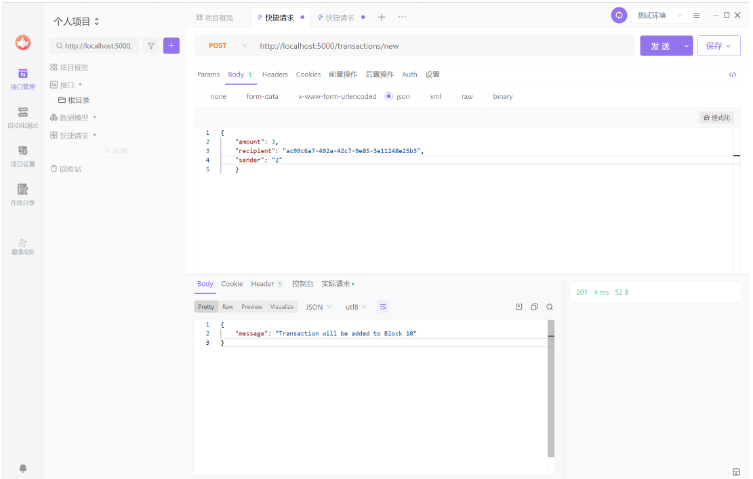Open the utf8 encoding dropdown
The width and height of the screenshot is (753, 479).
[x=356, y=307]
